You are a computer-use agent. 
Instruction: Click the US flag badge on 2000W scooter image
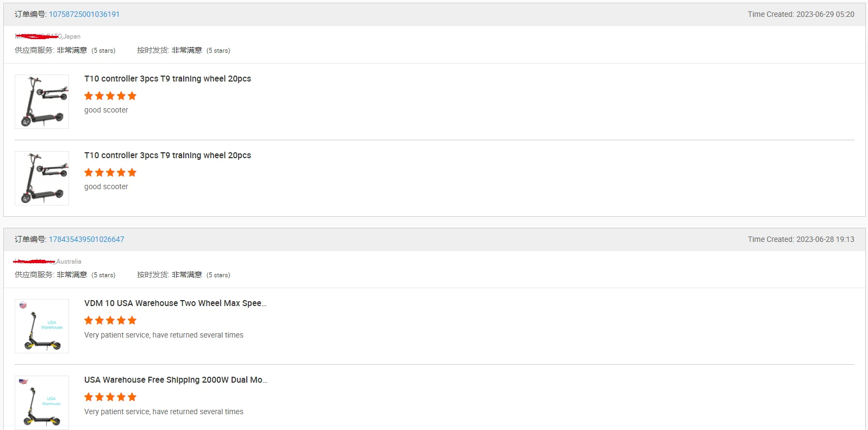coord(23,382)
